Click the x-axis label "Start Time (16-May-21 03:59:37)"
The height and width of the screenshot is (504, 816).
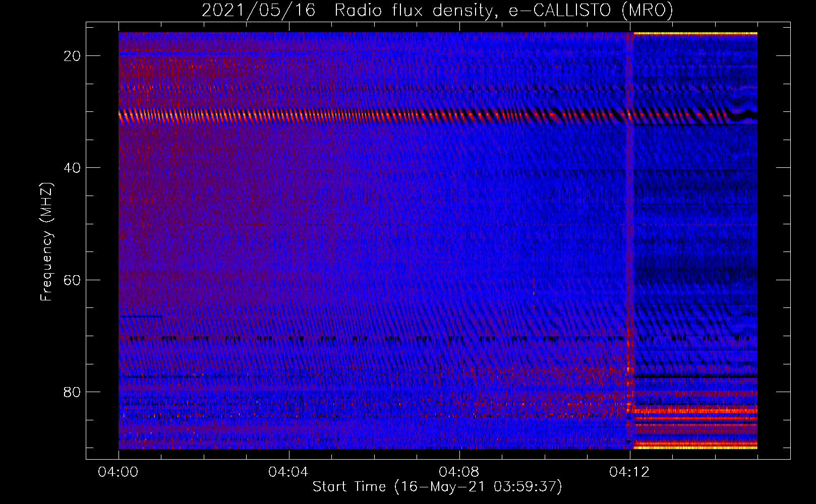coord(437,487)
